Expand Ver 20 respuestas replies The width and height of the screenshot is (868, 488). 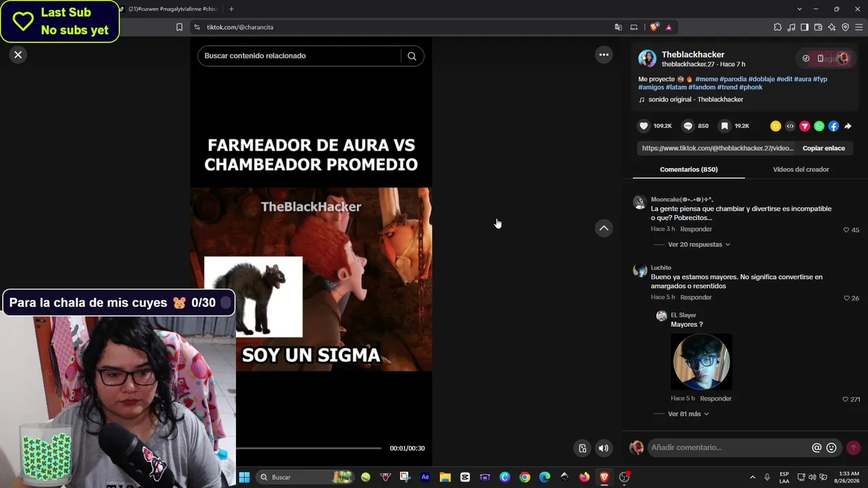699,245
